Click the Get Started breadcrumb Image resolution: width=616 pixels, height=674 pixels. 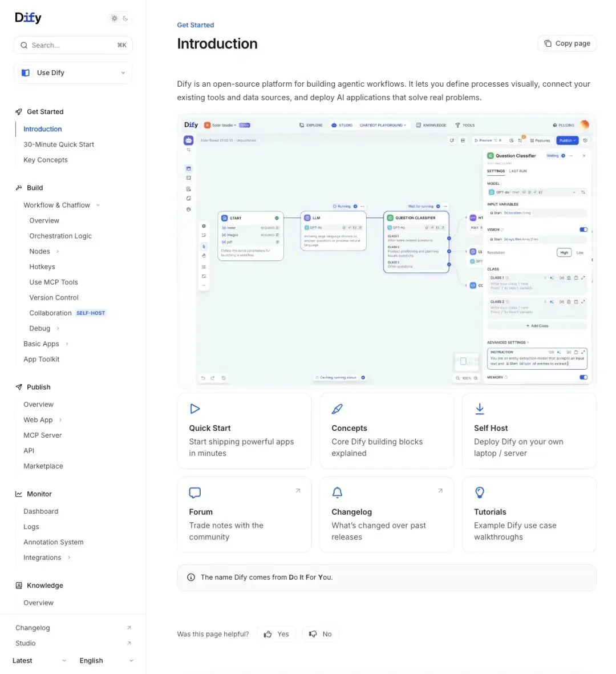pyautogui.click(x=196, y=25)
